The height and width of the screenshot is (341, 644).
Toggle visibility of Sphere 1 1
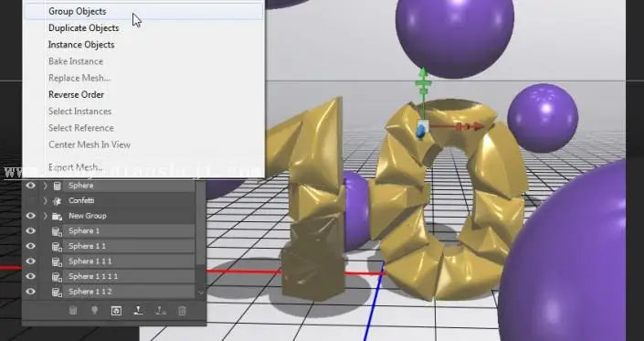pos(30,246)
